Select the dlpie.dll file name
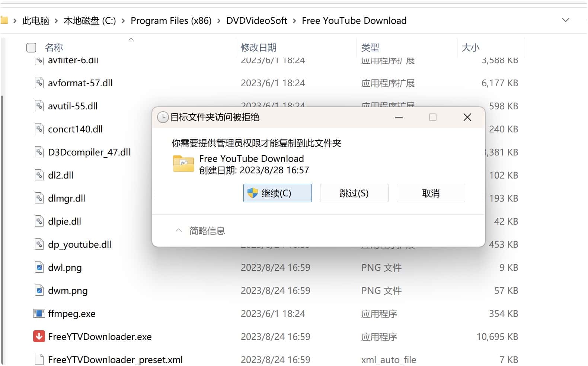The width and height of the screenshot is (588, 366). point(64,221)
